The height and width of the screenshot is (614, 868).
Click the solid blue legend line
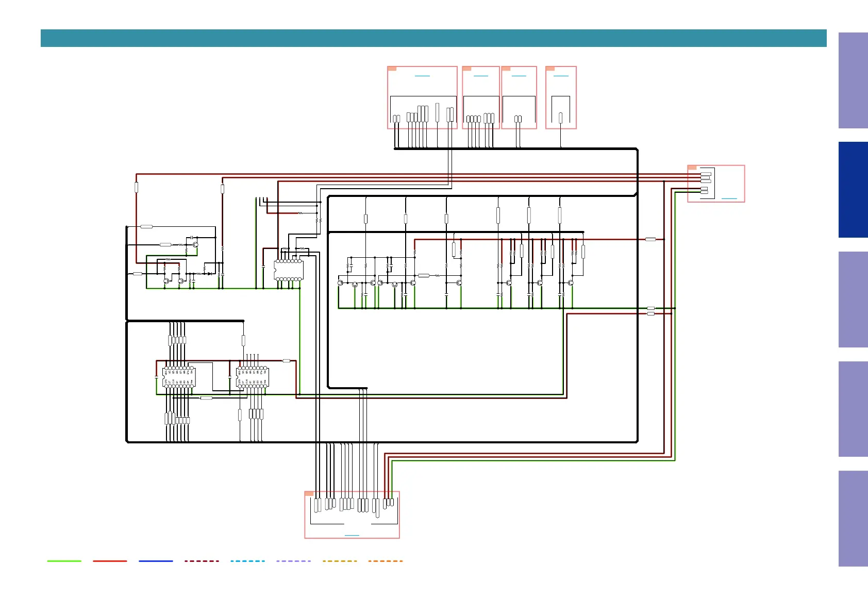click(156, 561)
